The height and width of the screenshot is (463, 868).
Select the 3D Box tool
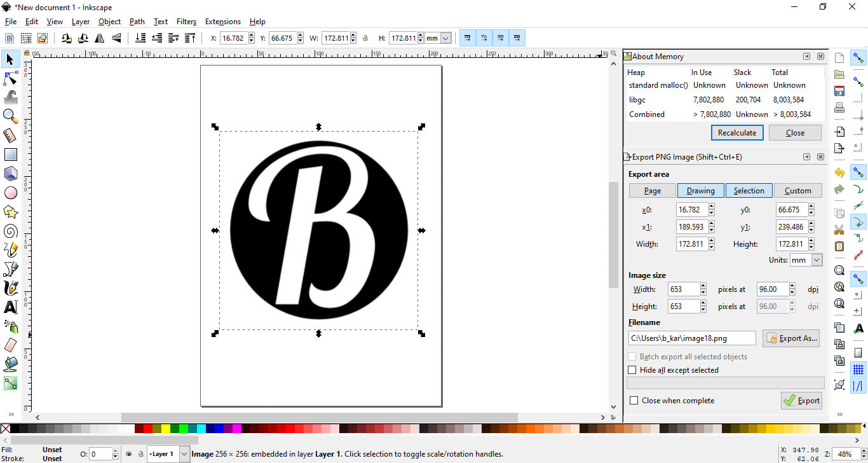coord(10,174)
